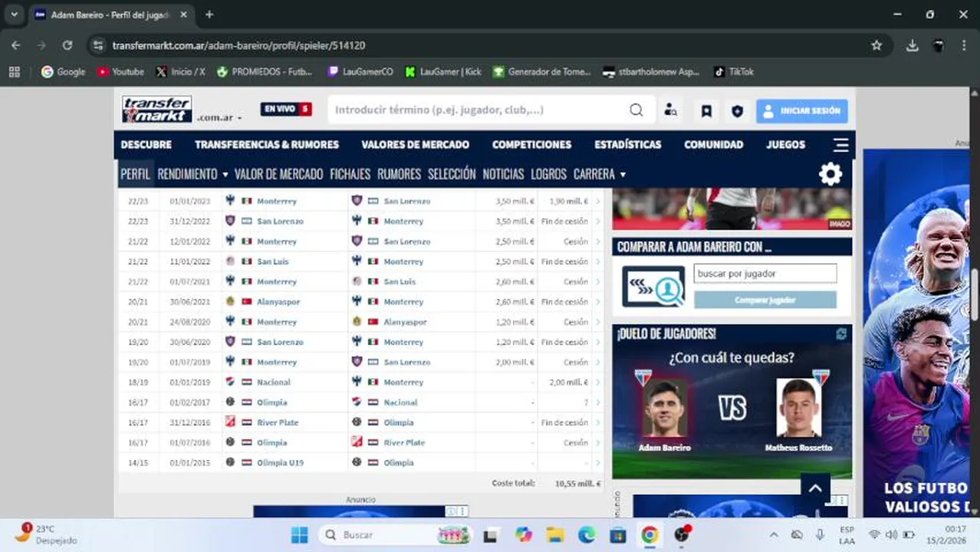
Task: Open a new browser tab
Action: (209, 15)
